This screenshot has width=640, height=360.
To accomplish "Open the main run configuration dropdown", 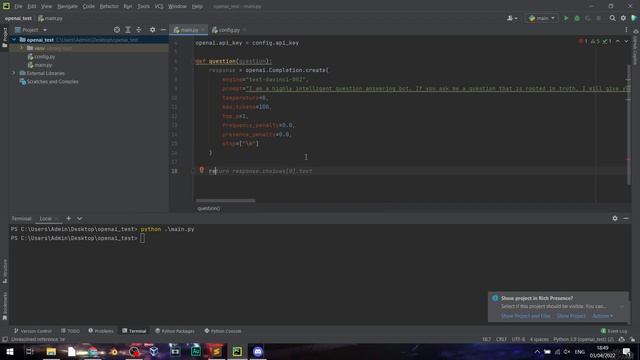I will point(542,18).
